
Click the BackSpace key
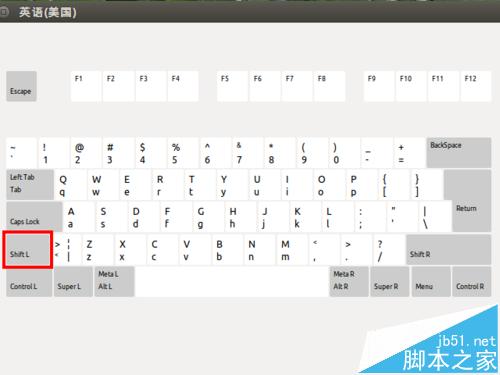pyautogui.click(x=459, y=153)
